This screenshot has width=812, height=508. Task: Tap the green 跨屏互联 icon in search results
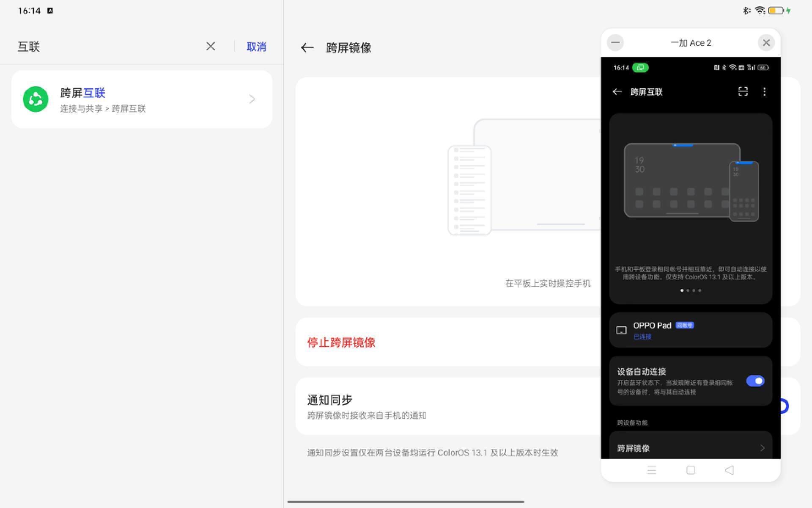click(36, 99)
